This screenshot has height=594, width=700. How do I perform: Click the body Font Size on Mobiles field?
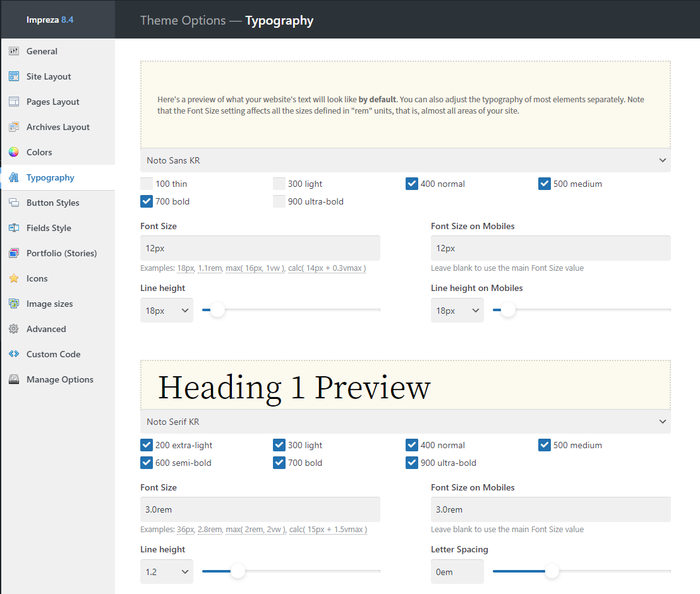(x=550, y=248)
